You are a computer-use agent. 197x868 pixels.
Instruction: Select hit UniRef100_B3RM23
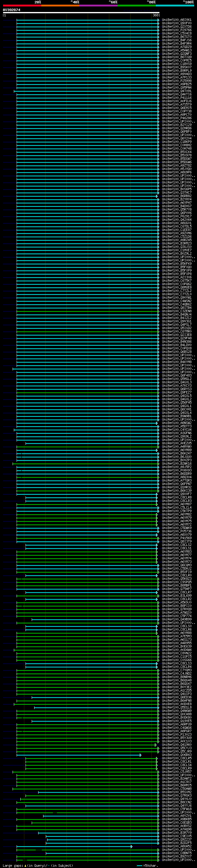pyautogui.click(x=176, y=243)
